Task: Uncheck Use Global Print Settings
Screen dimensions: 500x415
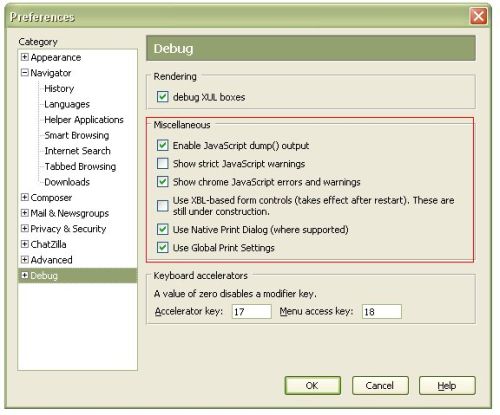Action: pos(163,248)
